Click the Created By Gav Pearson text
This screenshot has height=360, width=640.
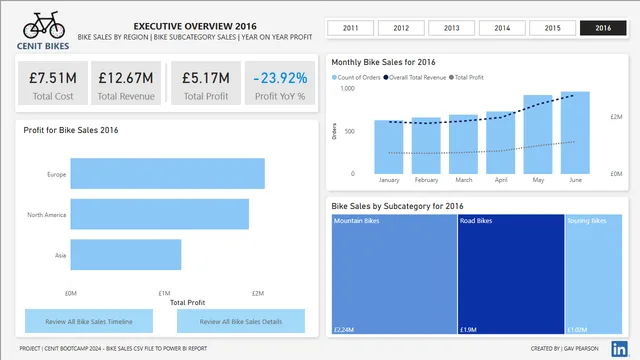click(564, 349)
